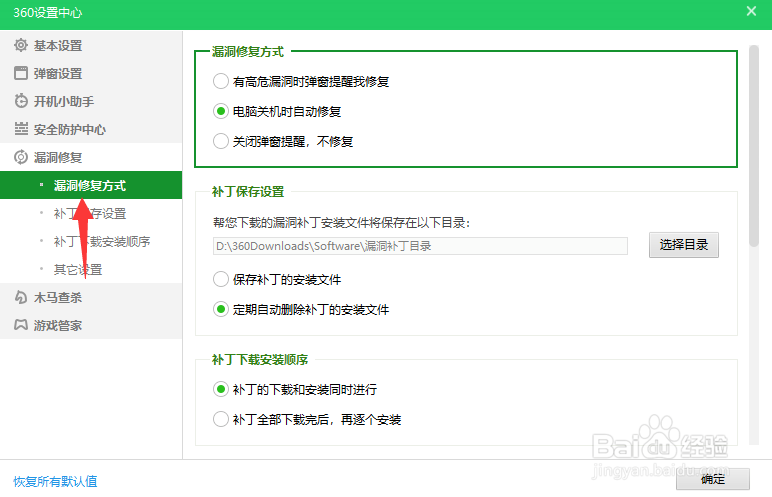Open 安全防护中心 section in sidebar

91,129
